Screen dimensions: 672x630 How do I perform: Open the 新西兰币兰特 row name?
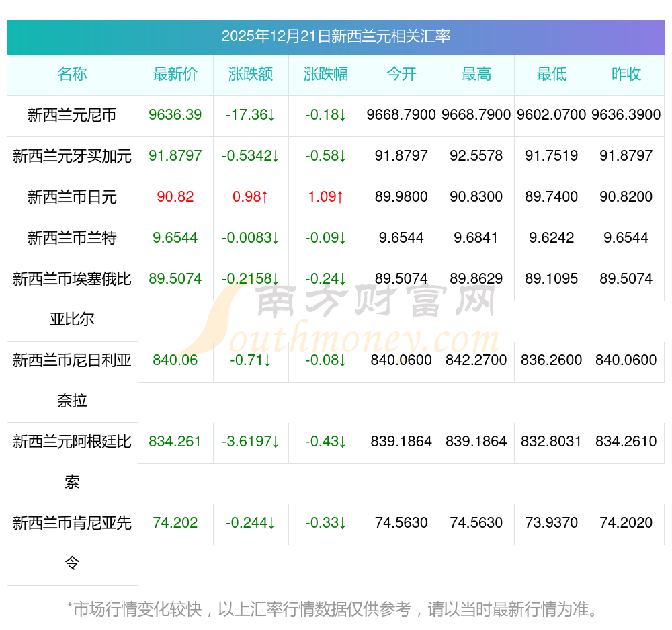[x=72, y=237]
